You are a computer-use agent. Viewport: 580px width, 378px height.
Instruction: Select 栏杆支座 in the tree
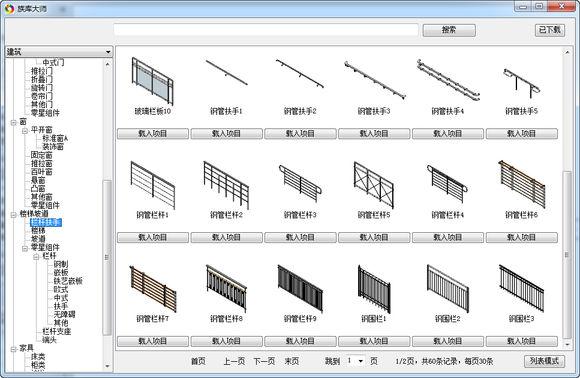point(57,331)
